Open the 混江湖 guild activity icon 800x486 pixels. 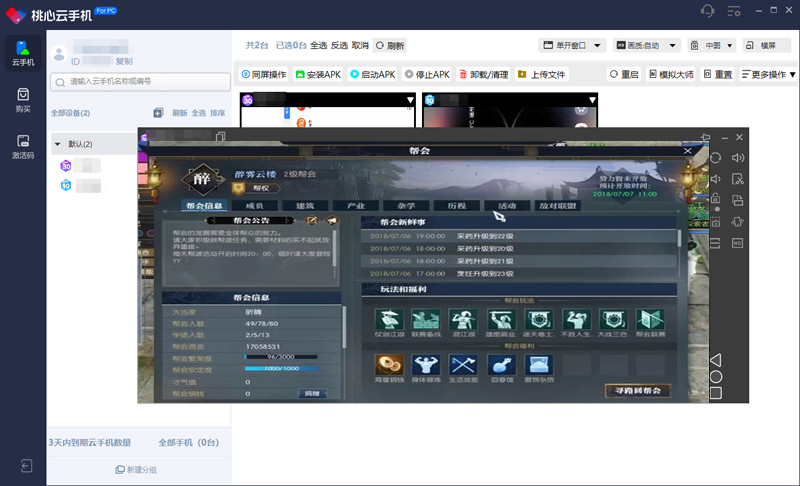[x=463, y=320]
